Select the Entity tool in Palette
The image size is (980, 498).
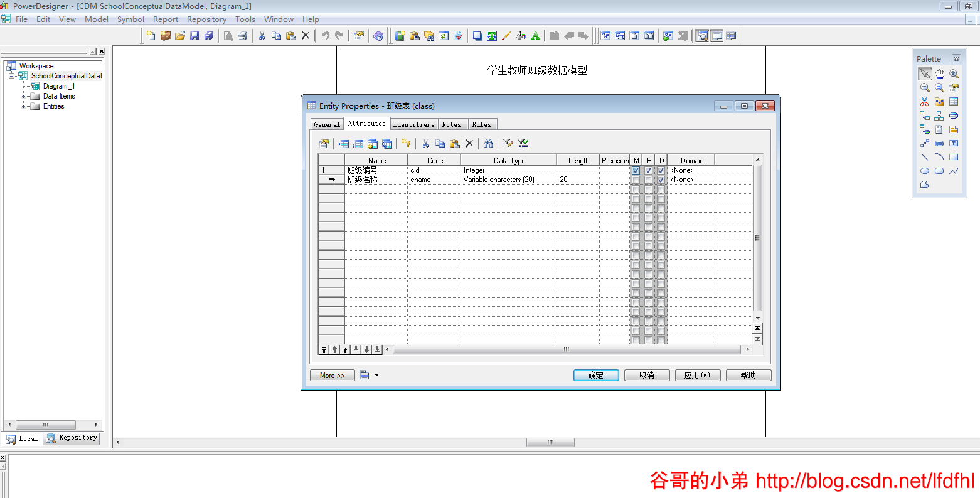pyautogui.click(x=954, y=101)
